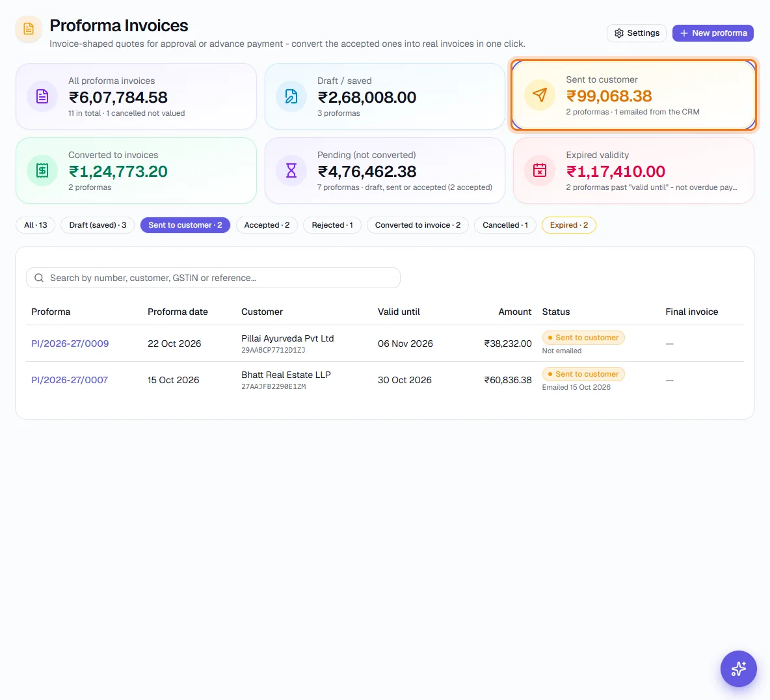Click the Emailed 15 Oct 2026 note
770x700 pixels.
(x=576, y=387)
